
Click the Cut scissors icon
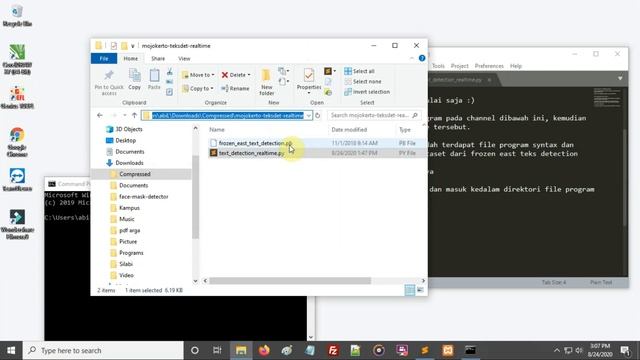169,72
